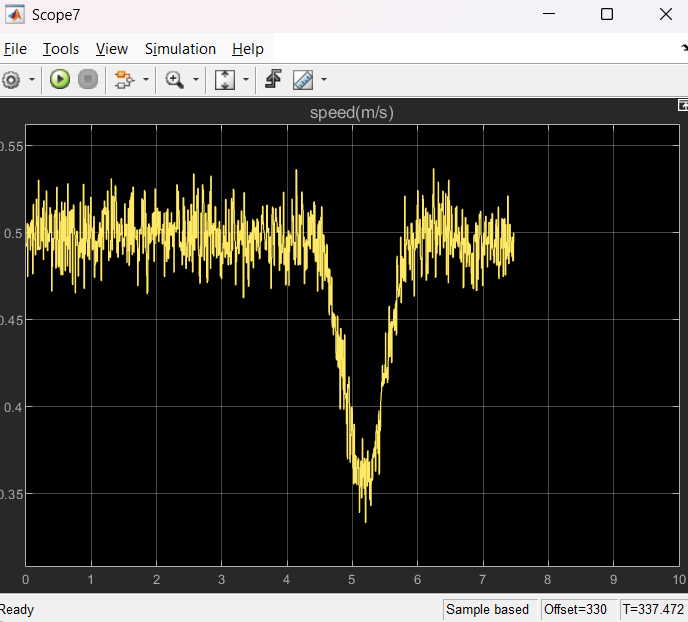688x622 pixels.
Task: Open the Tools menu
Action: [x=61, y=49]
